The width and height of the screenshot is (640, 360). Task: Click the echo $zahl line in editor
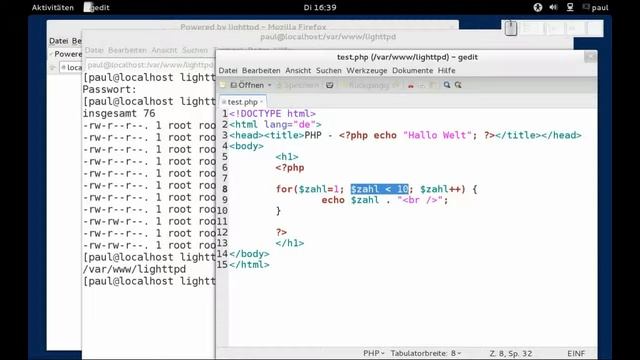coord(384,200)
